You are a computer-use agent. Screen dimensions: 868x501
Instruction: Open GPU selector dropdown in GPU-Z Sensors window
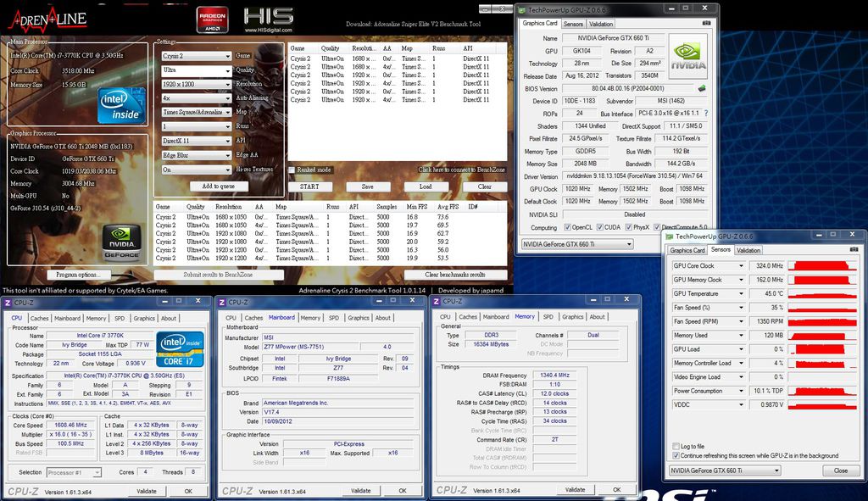(x=725, y=470)
